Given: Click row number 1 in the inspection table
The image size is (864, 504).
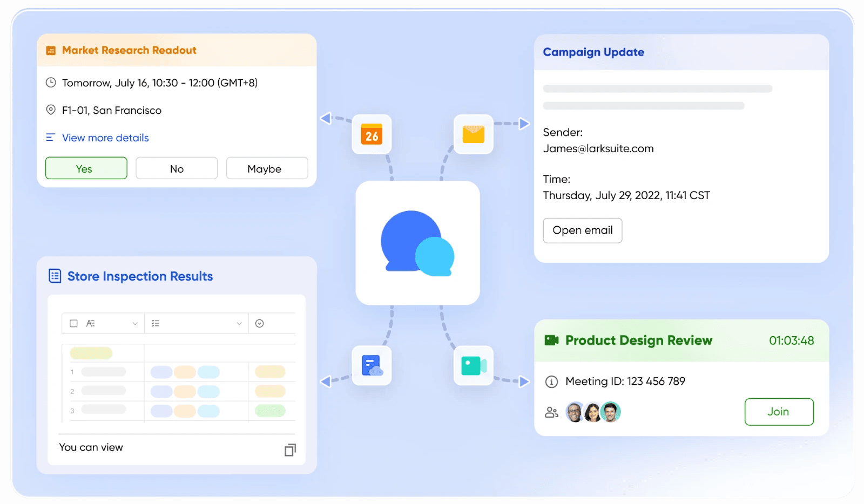Looking at the screenshot, I should (x=72, y=372).
